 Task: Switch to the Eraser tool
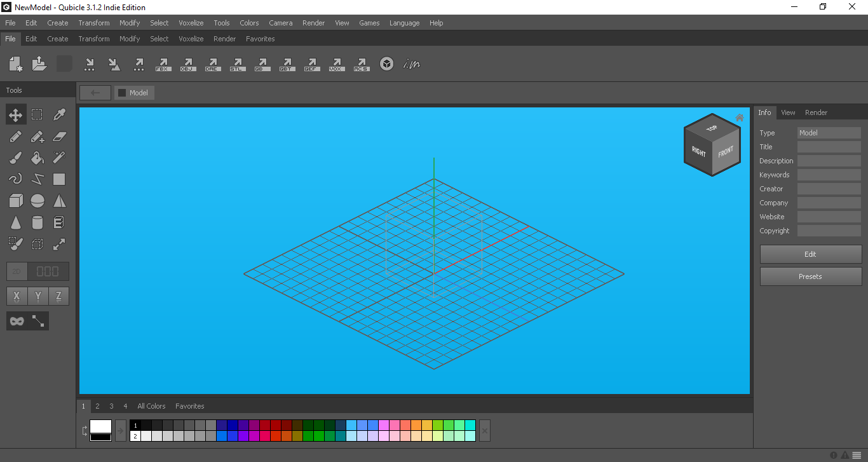[x=59, y=136]
